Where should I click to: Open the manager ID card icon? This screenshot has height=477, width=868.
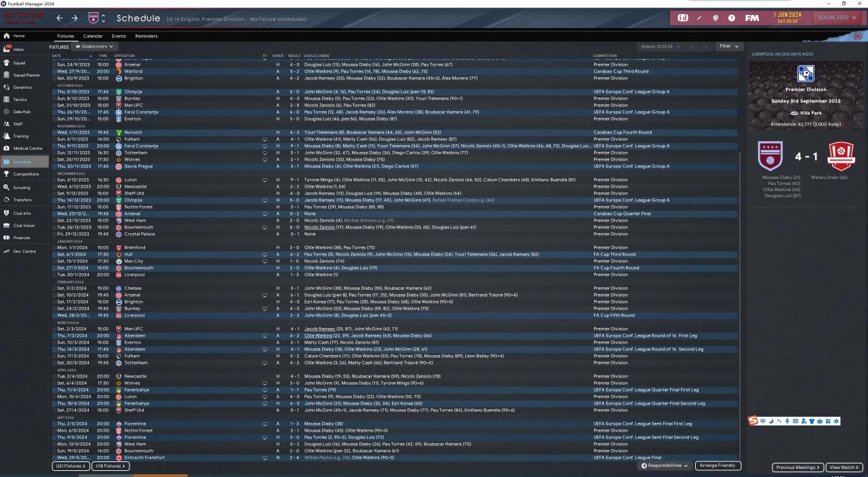(x=683, y=18)
